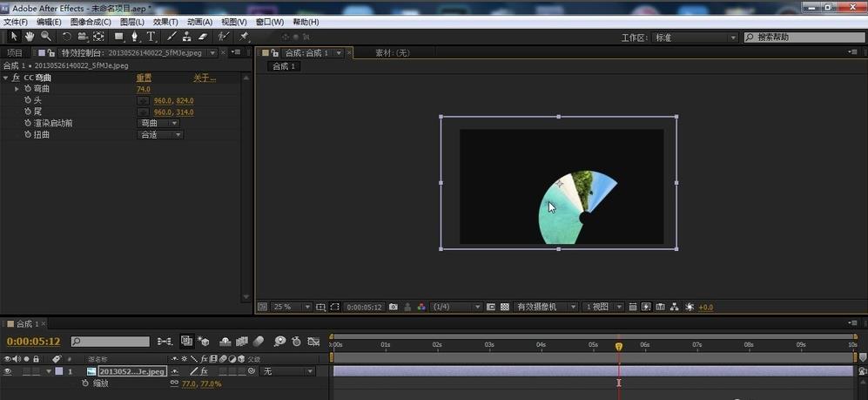The height and width of the screenshot is (400, 868).
Task: Toggle Draft 3D in timeline
Action: point(203,342)
